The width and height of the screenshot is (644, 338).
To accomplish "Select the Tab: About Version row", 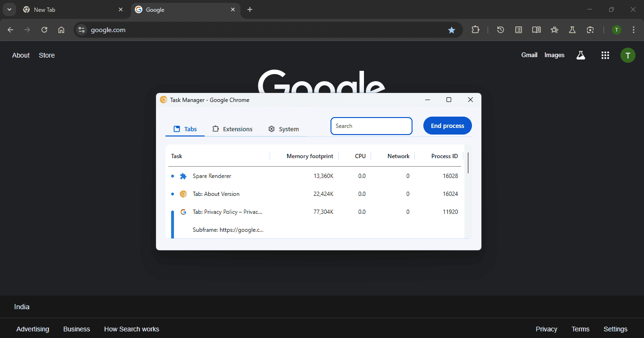I will click(x=314, y=194).
